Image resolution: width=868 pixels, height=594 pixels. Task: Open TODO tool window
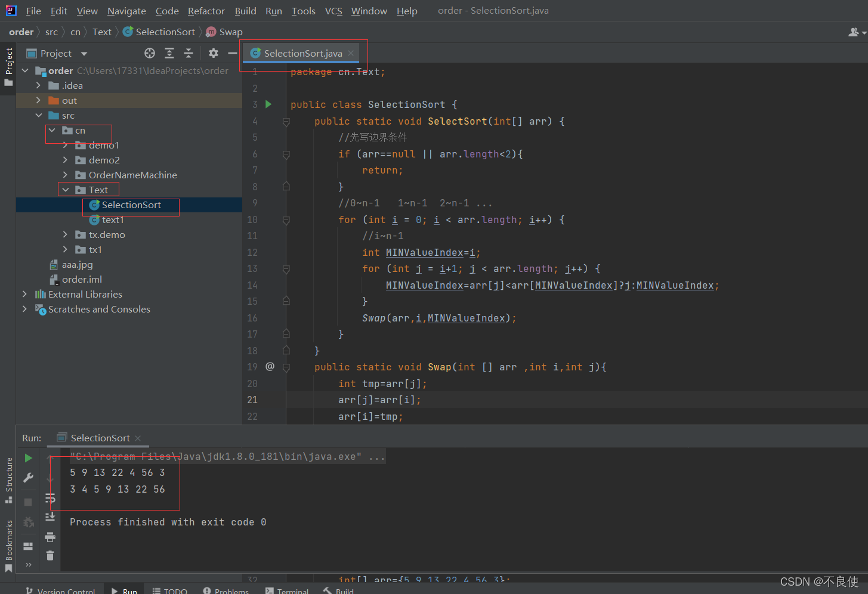coord(170,590)
